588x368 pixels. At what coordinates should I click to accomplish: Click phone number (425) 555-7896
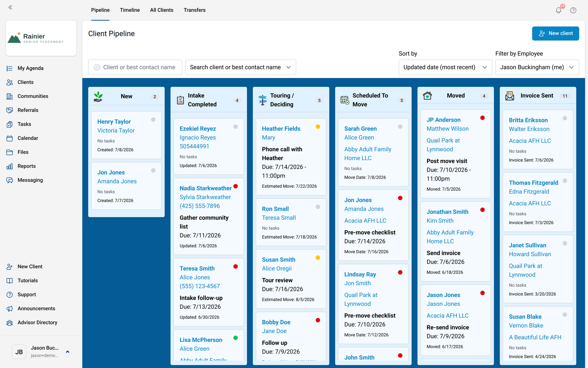(x=200, y=206)
